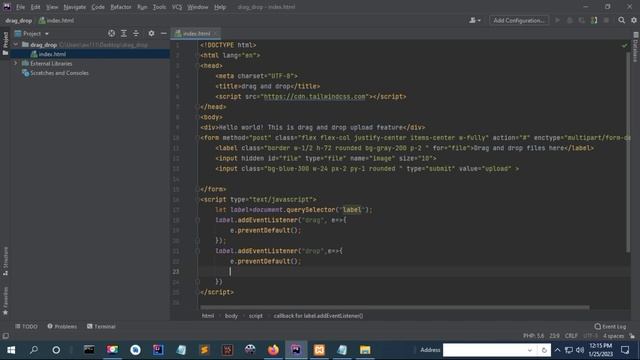Click CRLF line separator in status bar
The height and width of the screenshot is (360, 640).
[571, 336]
